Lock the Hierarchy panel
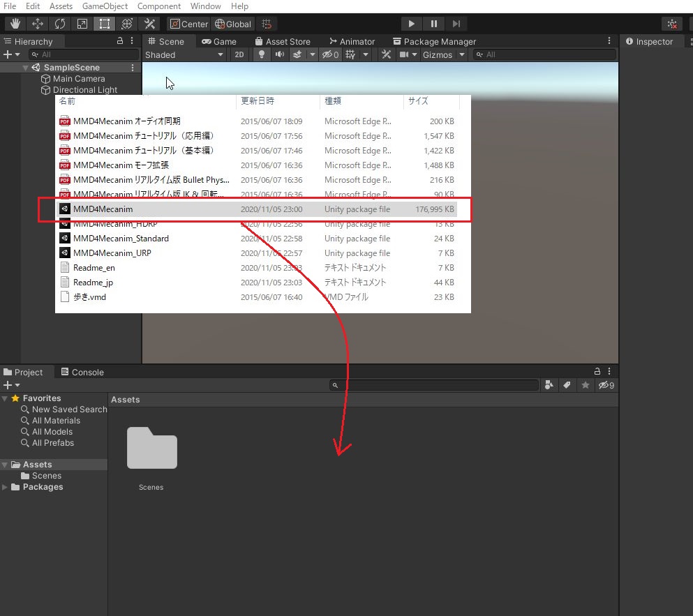The width and height of the screenshot is (693, 616). [119, 41]
